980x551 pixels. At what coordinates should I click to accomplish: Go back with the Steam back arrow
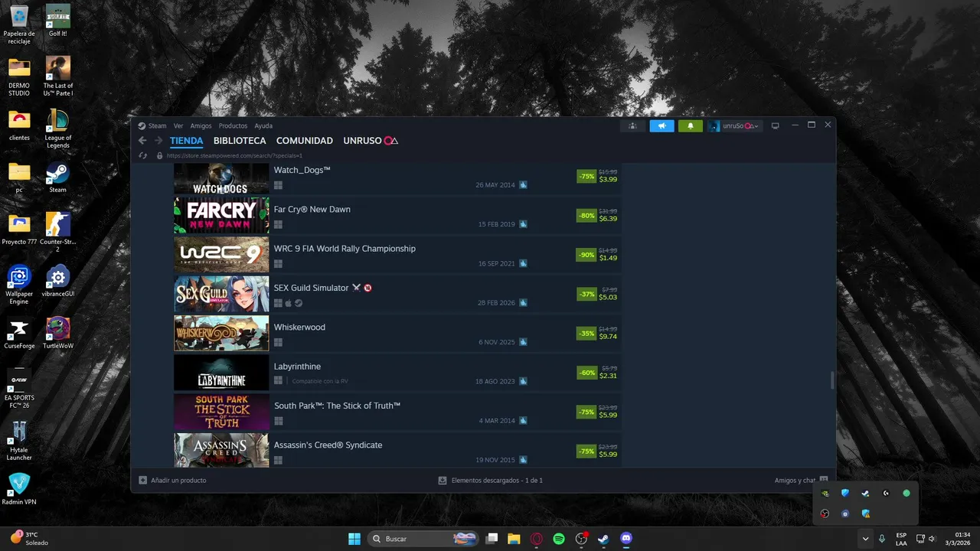142,141
